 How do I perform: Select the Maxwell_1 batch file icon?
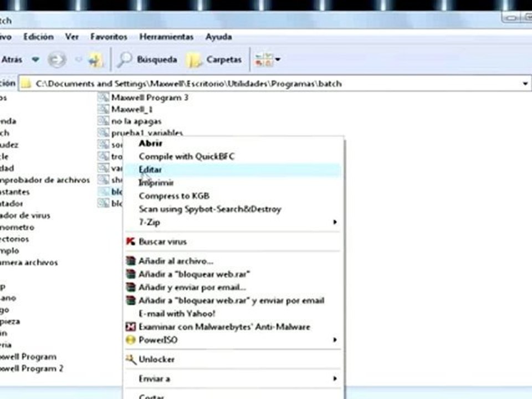[103, 109]
